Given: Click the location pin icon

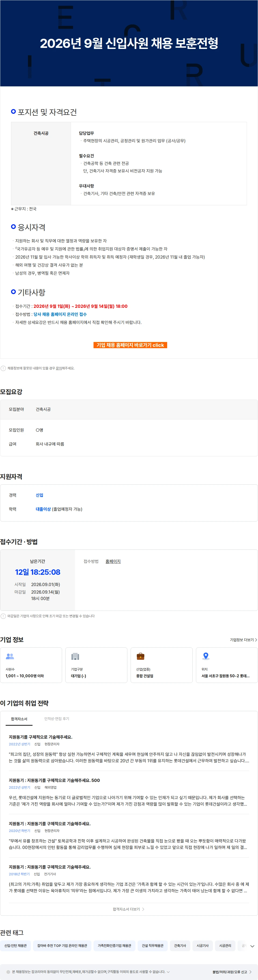Looking at the screenshot, I should 206,656.
